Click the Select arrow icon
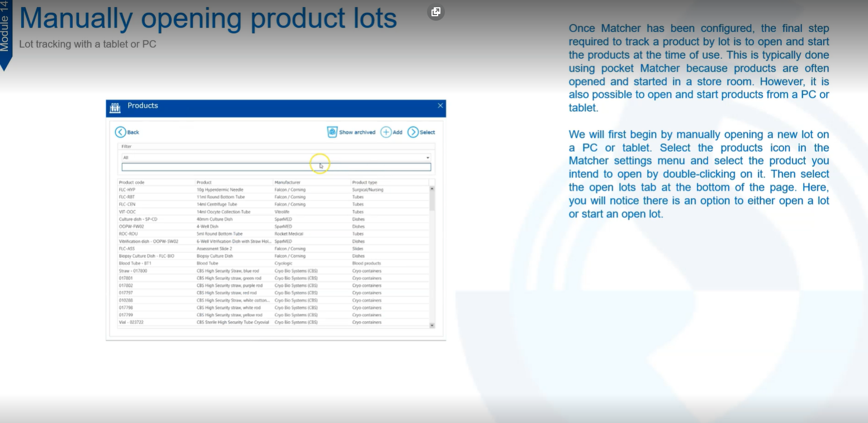Screen dimensions: 868x423 click(413, 132)
